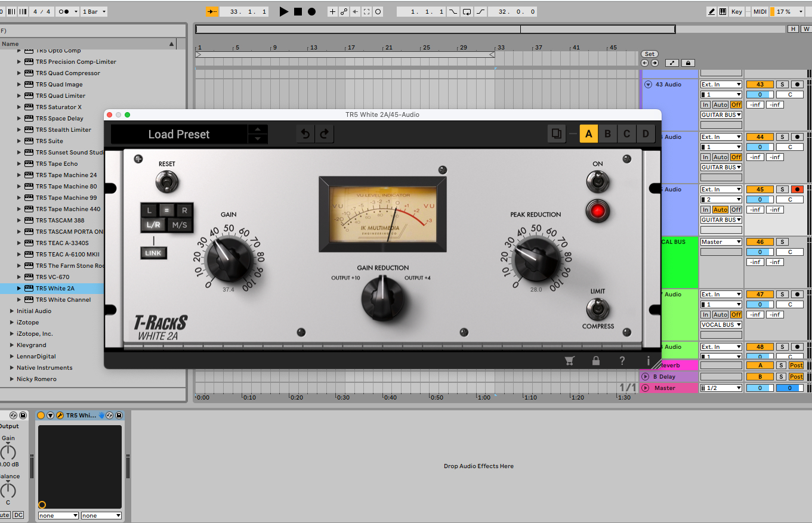
Task: Enable Key map mode
Action: coord(737,11)
